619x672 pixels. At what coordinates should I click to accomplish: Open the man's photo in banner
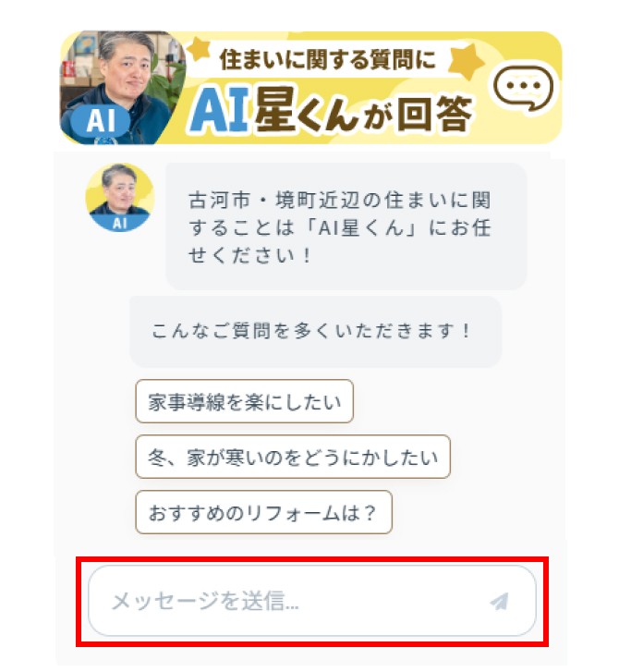(122, 88)
